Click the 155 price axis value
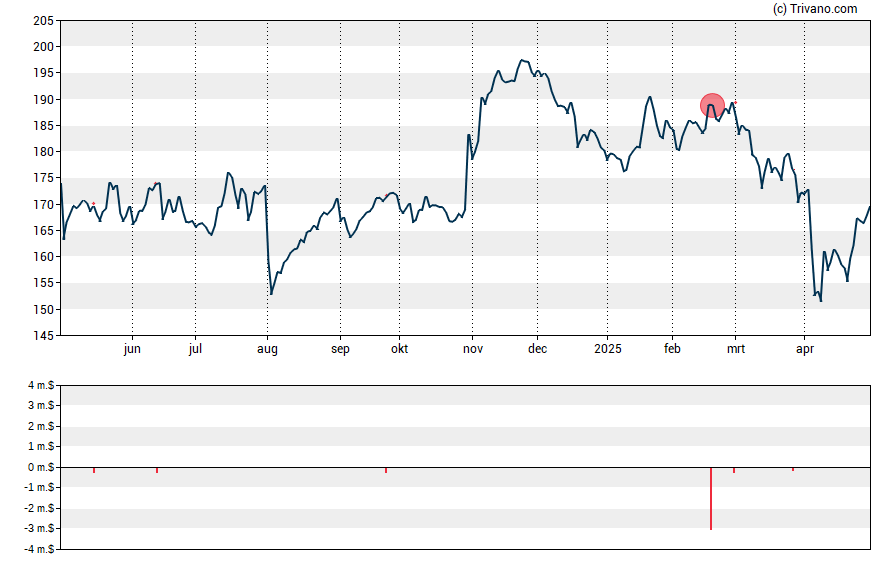 [x=44, y=283]
